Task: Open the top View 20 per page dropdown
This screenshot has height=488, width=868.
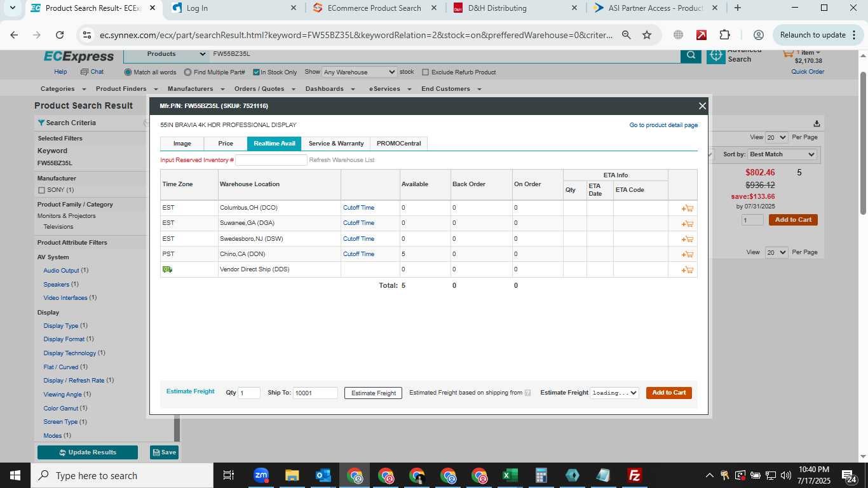Action: click(x=776, y=137)
